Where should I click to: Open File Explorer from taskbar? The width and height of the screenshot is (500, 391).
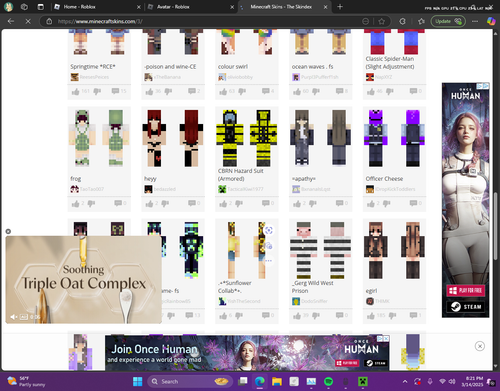[x=277, y=381]
